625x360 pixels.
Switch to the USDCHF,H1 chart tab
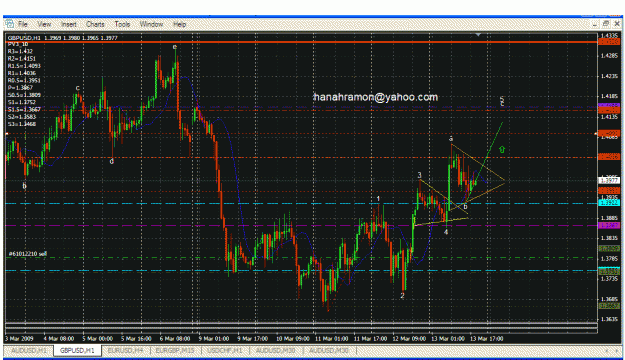pos(225,351)
